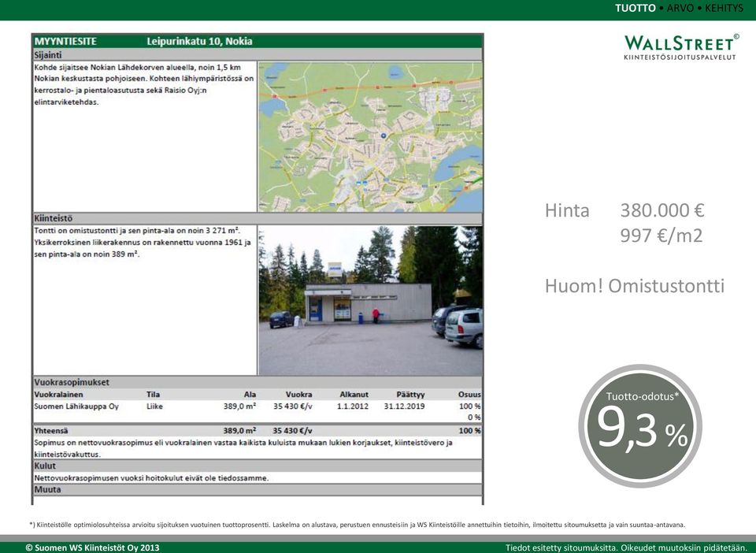Click the Päättyy column header
This screenshot has width=756, height=553.
(x=410, y=395)
